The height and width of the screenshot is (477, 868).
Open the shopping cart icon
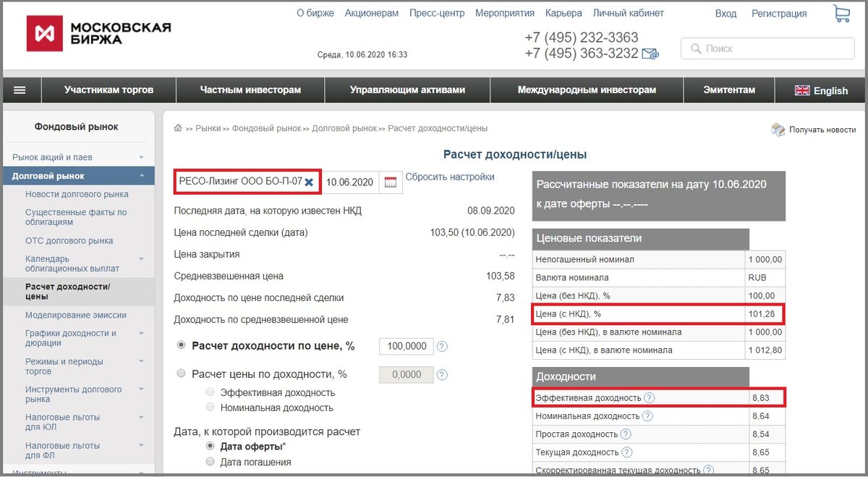point(841,14)
